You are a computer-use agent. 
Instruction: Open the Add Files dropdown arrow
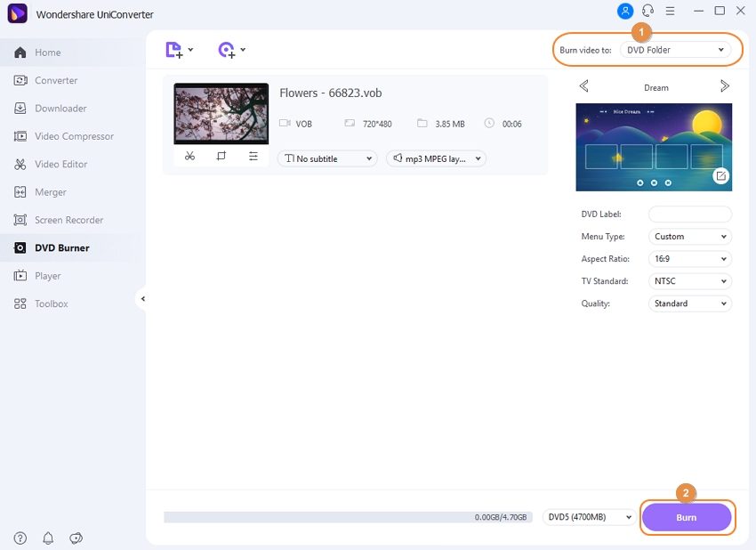190,50
